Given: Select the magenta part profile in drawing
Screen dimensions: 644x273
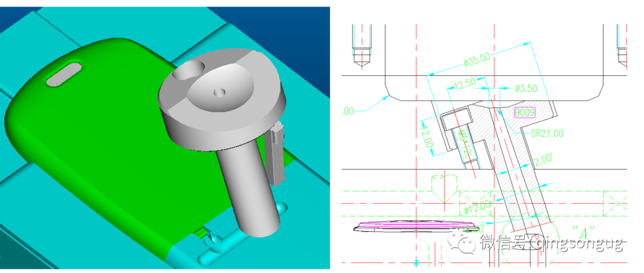Looking at the screenshot, I should click(x=417, y=226).
